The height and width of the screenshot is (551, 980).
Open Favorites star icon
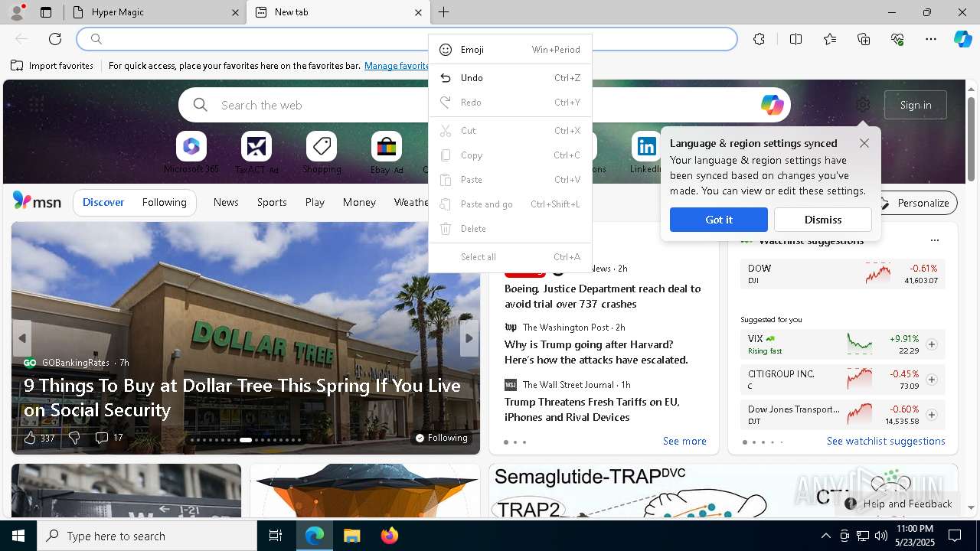[x=830, y=39]
